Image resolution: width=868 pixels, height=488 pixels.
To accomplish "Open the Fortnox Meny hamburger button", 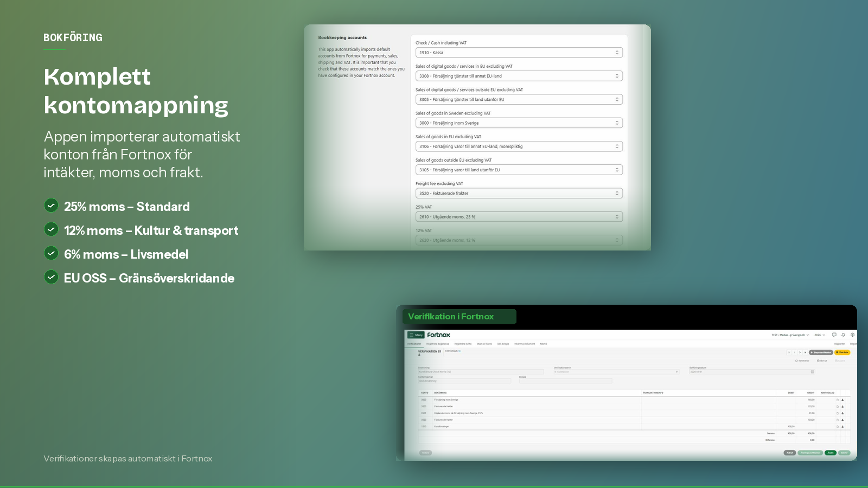I will [416, 335].
